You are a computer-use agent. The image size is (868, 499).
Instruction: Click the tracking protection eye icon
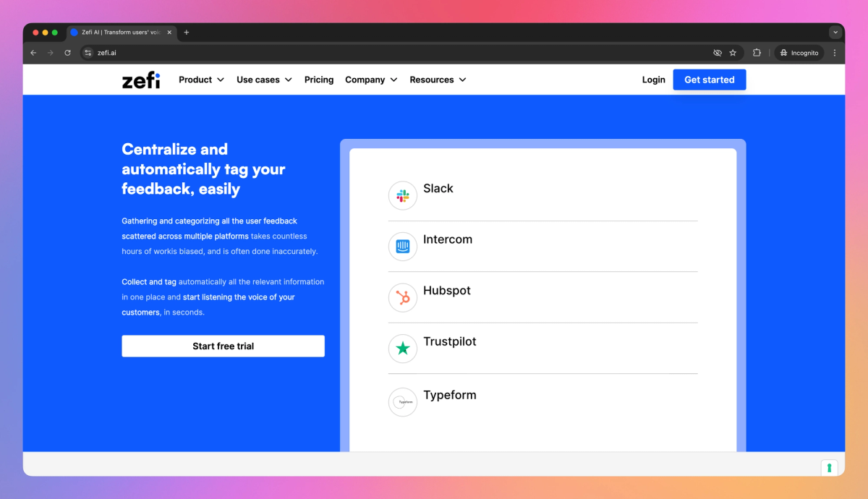tap(718, 53)
